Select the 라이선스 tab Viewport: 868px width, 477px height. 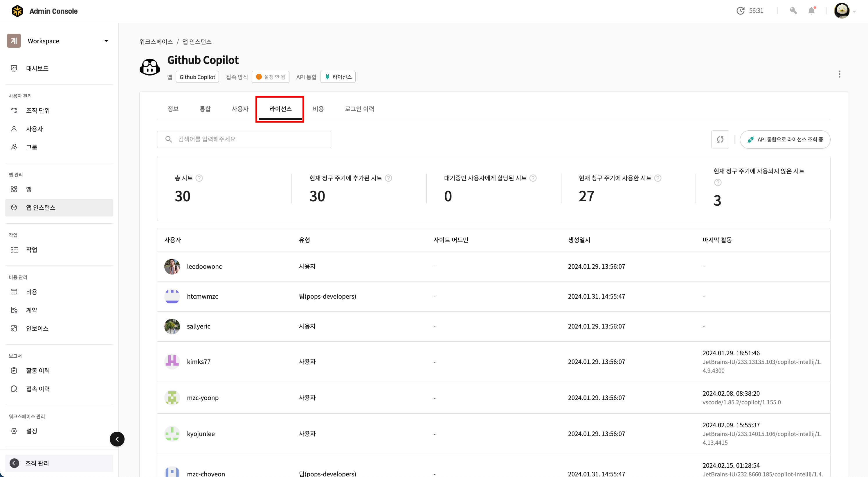[280, 109]
